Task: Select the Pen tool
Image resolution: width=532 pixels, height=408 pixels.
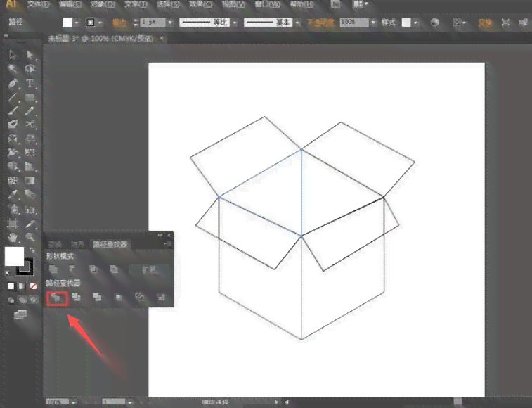Action: (x=13, y=83)
